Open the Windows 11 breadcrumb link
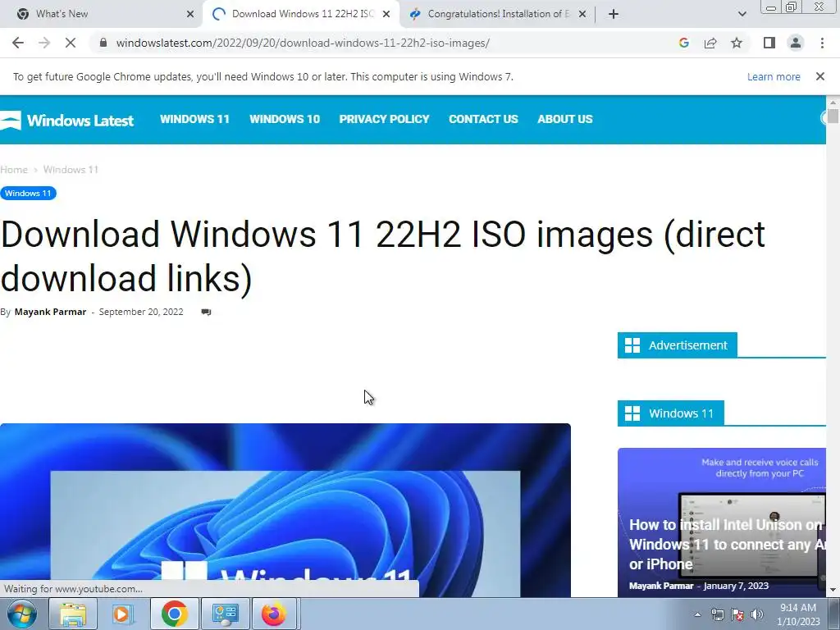This screenshot has height=630, width=840. (x=71, y=170)
